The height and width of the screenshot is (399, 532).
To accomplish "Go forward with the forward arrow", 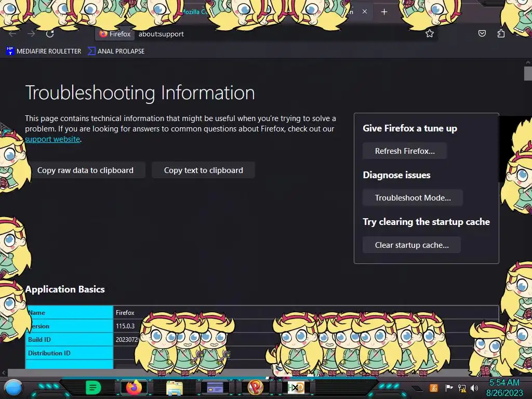I will tap(31, 34).
